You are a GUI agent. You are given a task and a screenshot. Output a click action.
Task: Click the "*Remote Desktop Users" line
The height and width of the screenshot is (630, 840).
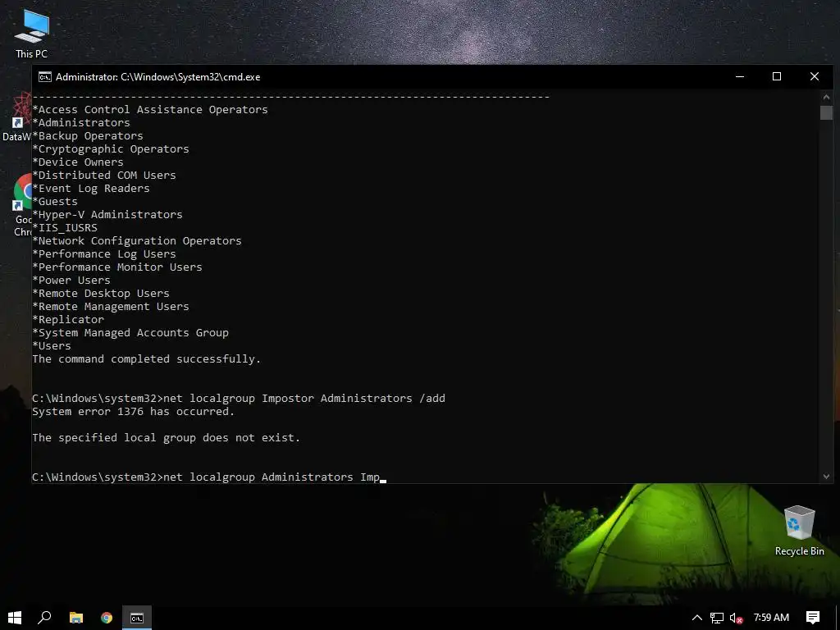pyautogui.click(x=101, y=293)
